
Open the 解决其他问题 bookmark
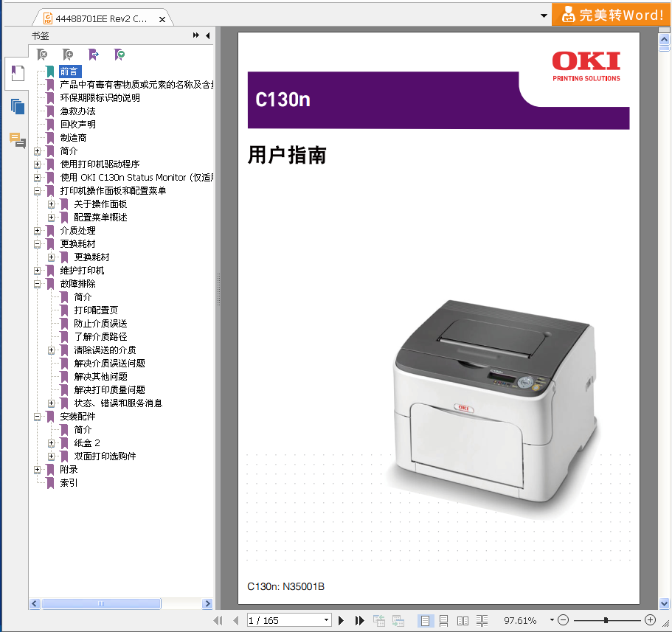pyautogui.click(x=101, y=377)
